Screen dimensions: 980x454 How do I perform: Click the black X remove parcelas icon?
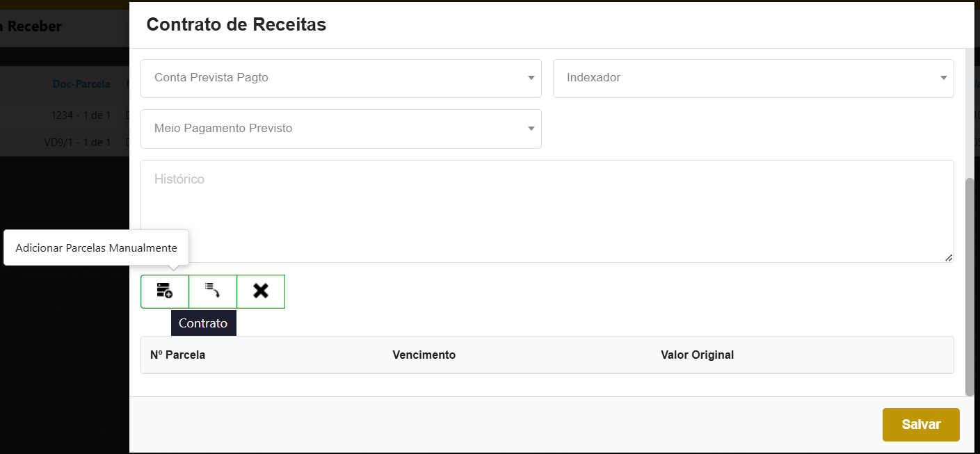tap(261, 291)
